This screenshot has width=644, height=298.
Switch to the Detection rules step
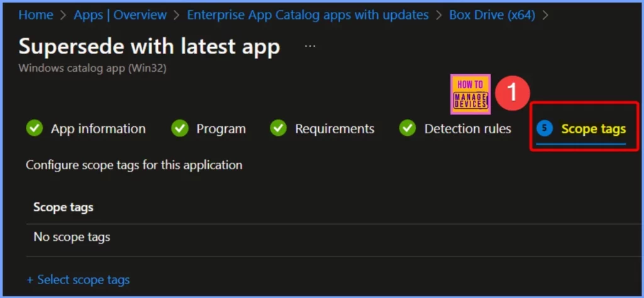point(468,129)
